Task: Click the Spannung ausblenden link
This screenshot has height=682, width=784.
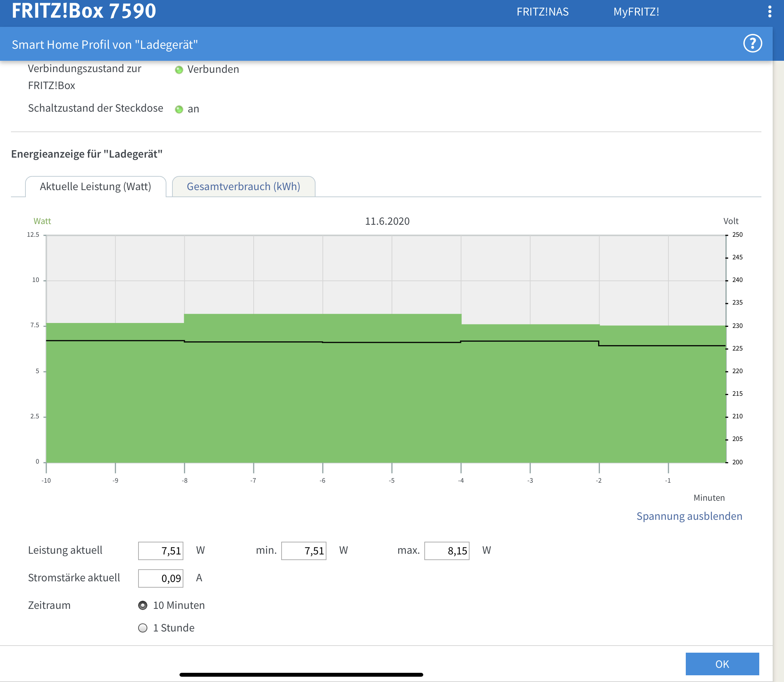Action: [x=689, y=516]
